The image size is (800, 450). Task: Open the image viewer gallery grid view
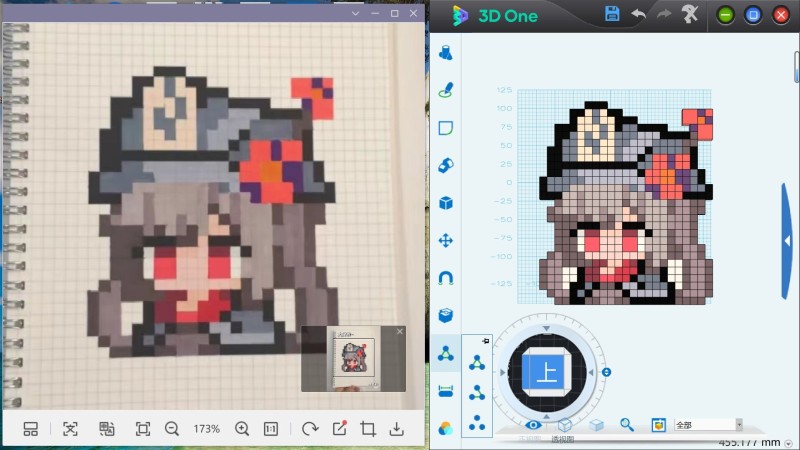[31, 429]
